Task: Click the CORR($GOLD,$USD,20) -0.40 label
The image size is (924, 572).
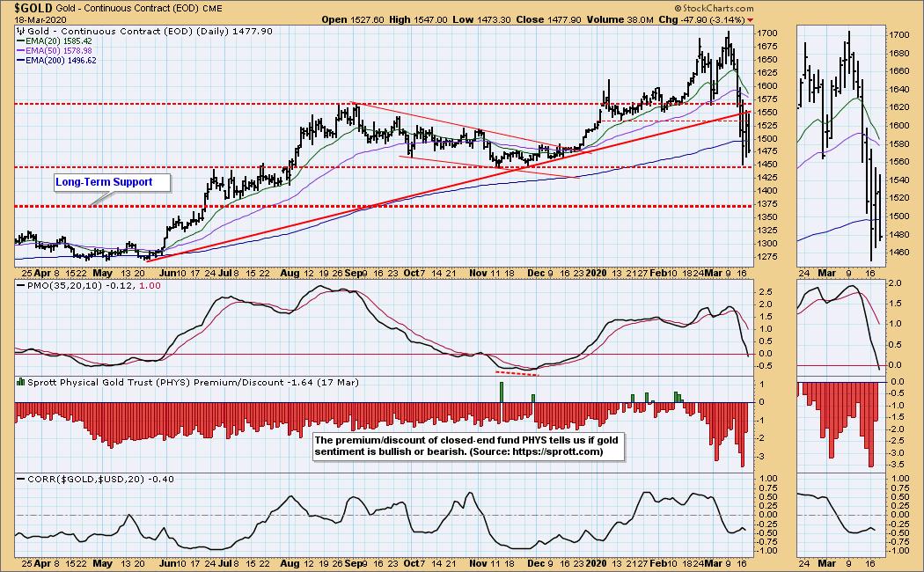Action: click(x=101, y=479)
